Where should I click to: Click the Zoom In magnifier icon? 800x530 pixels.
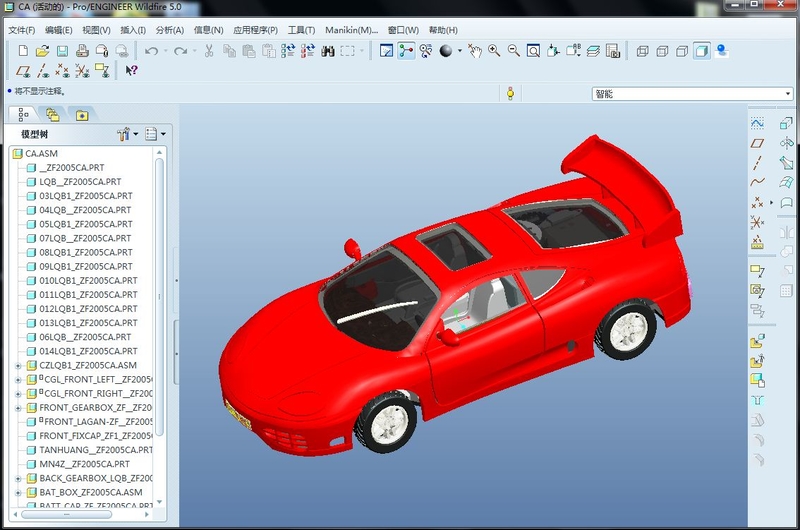tap(494, 51)
